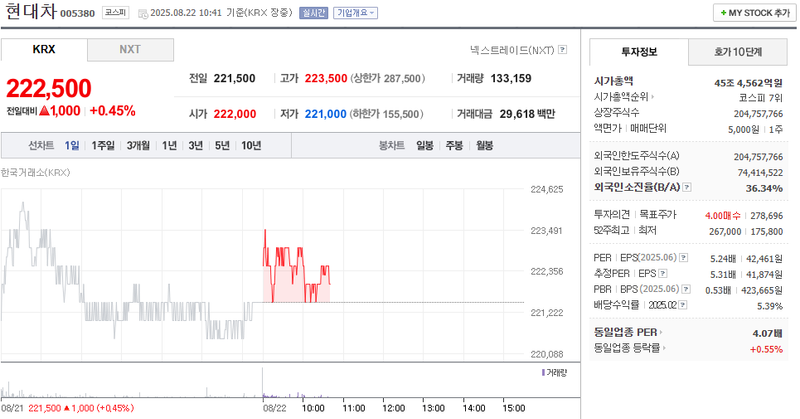Click the 목표주가 label
The width and height of the screenshot is (800, 419).
click(x=658, y=214)
